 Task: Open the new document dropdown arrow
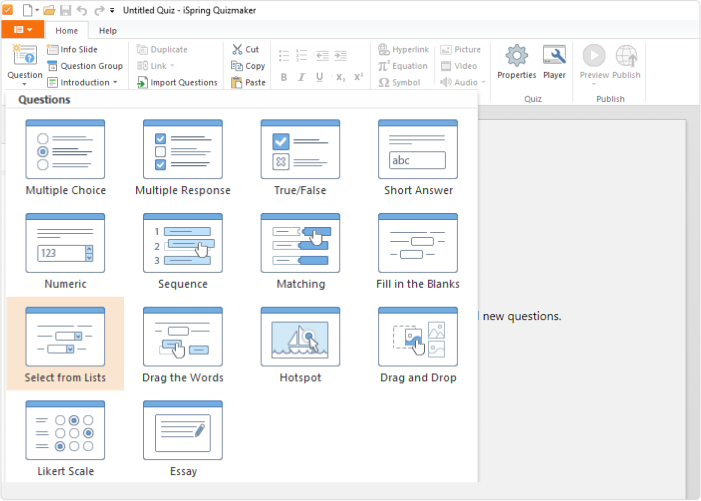[x=37, y=10]
